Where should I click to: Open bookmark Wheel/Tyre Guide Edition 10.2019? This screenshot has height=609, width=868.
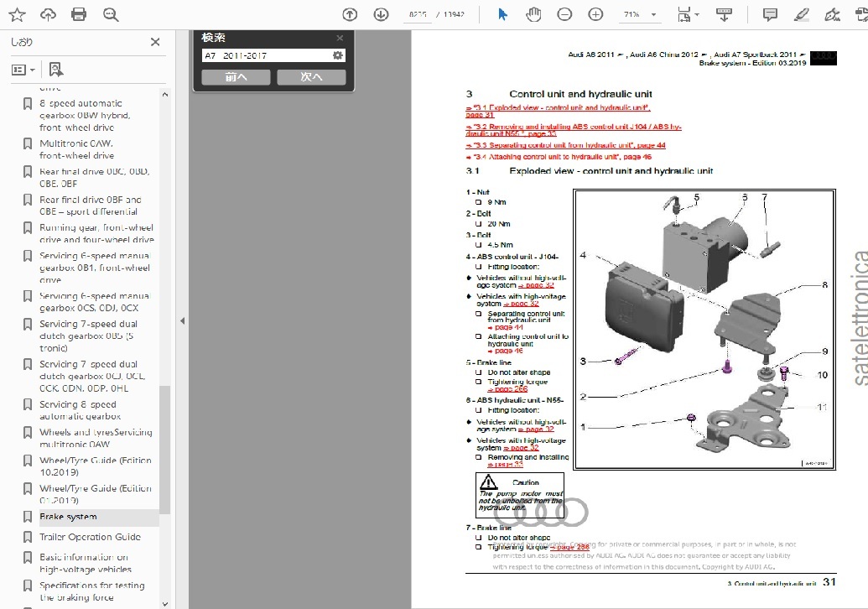pyautogui.click(x=96, y=466)
